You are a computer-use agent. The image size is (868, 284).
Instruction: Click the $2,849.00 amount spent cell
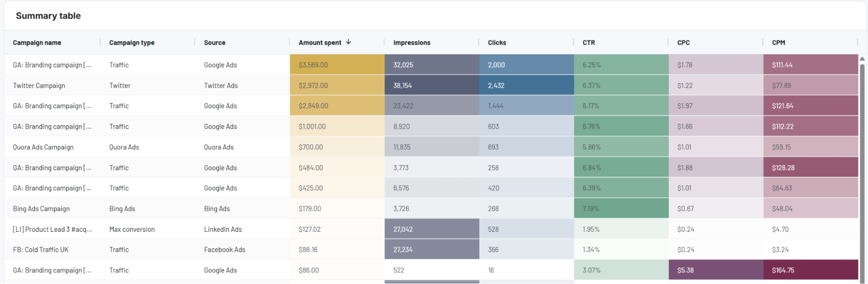(x=337, y=106)
